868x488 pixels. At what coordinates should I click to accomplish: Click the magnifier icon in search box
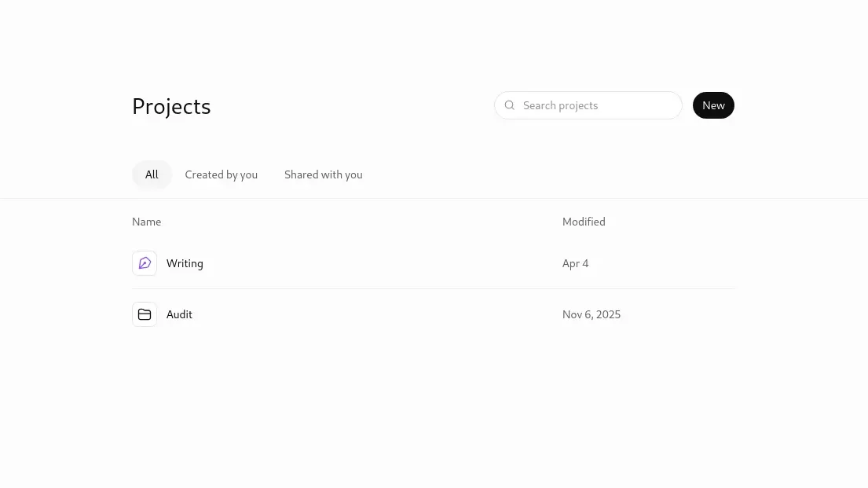(509, 105)
